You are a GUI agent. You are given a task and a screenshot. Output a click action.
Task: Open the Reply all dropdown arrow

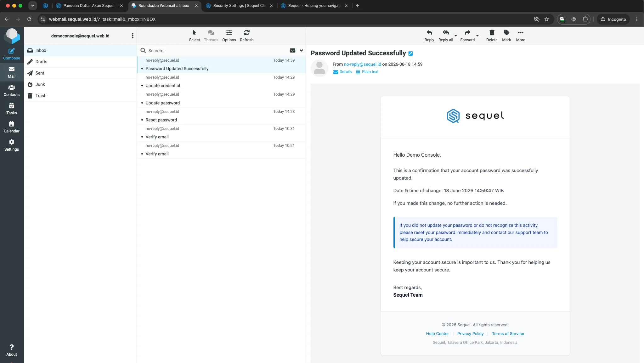point(455,36)
